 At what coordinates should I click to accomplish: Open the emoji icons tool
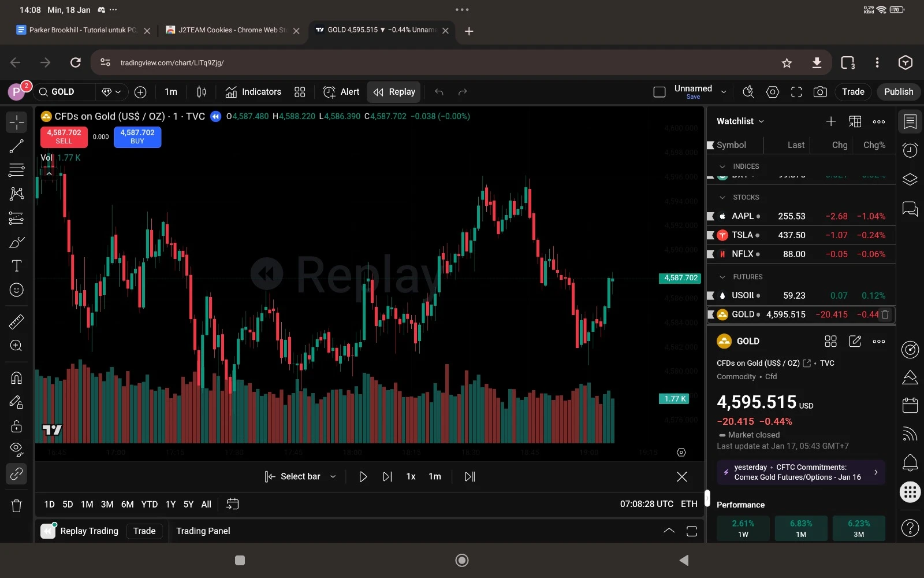[x=17, y=290]
